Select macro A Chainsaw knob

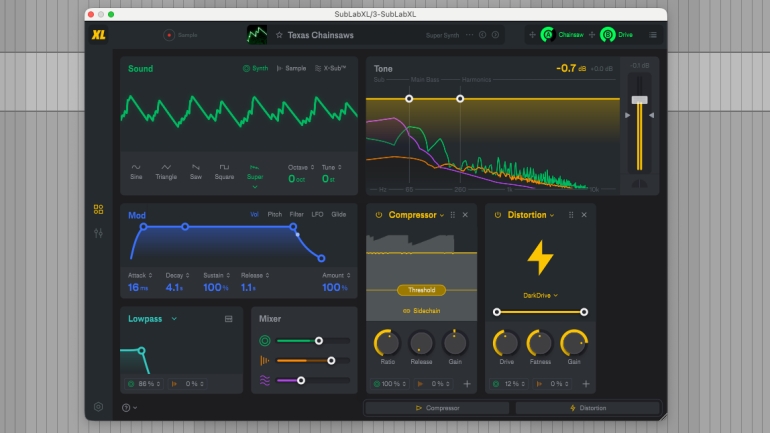(x=548, y=35)
